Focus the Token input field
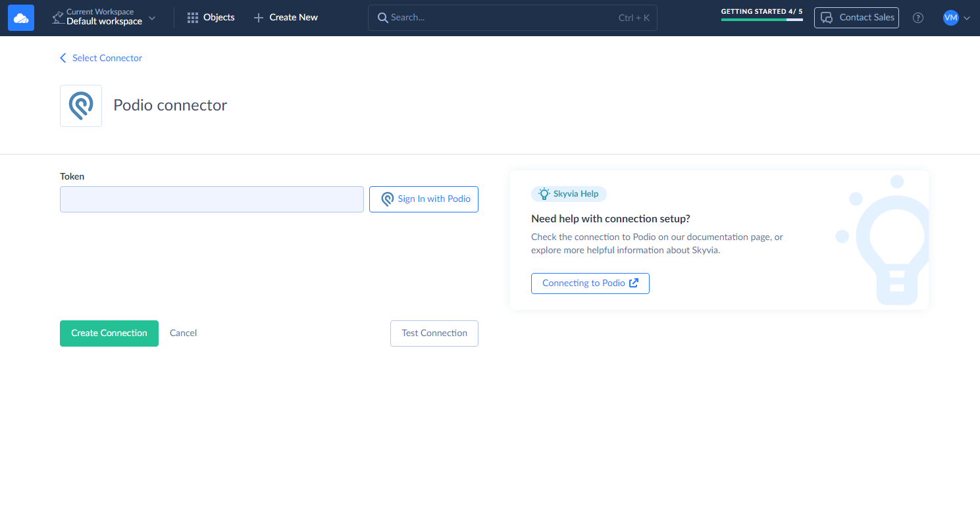 pos(212,199)
